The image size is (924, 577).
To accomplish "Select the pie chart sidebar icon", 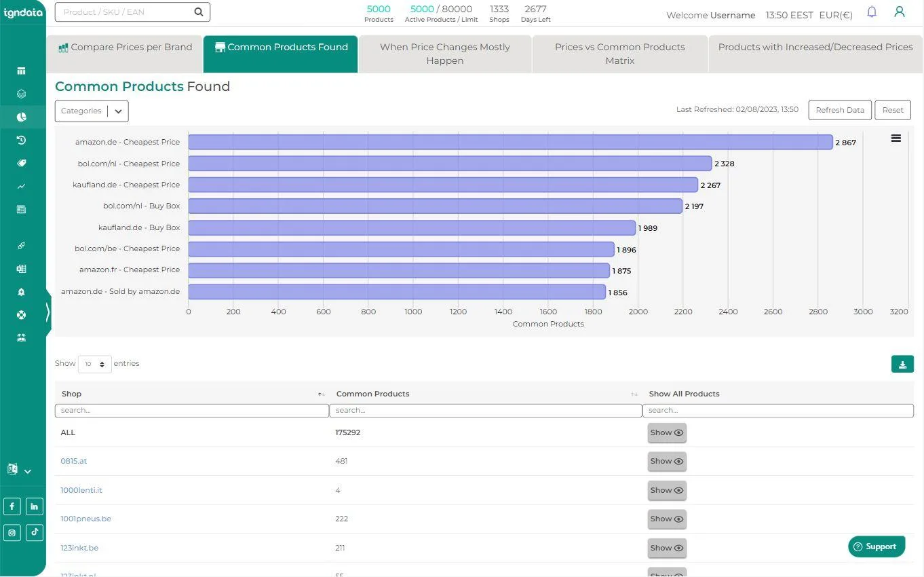I will coord(21,117).
